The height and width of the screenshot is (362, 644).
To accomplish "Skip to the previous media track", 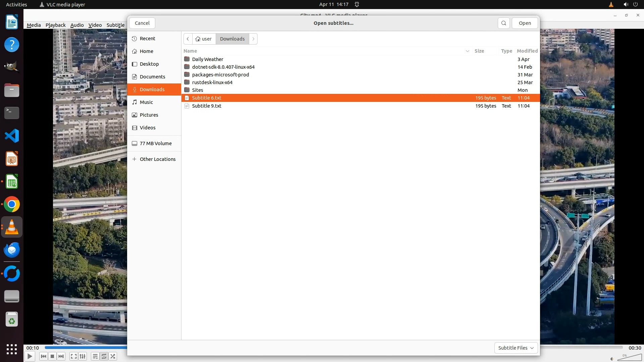I will [x=43, y=356].
